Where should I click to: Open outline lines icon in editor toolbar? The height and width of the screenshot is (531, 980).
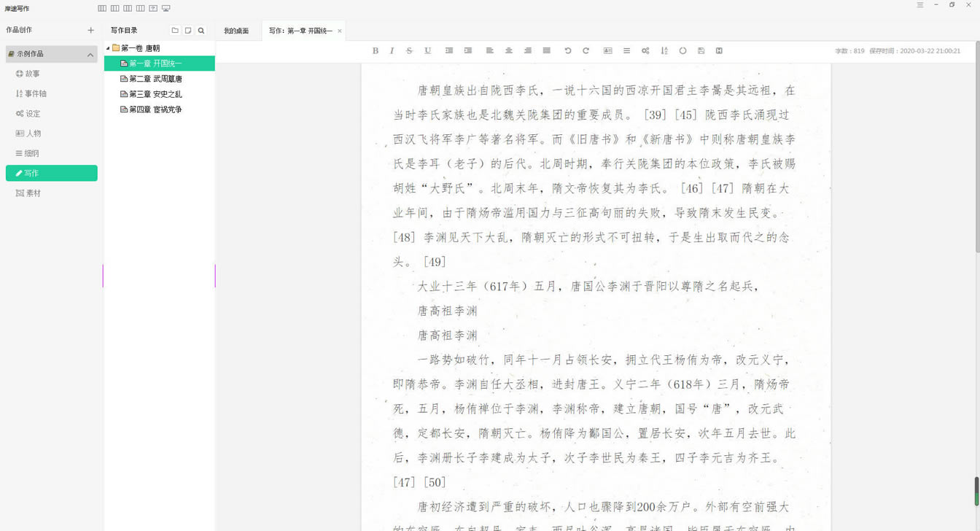(626, 51)
